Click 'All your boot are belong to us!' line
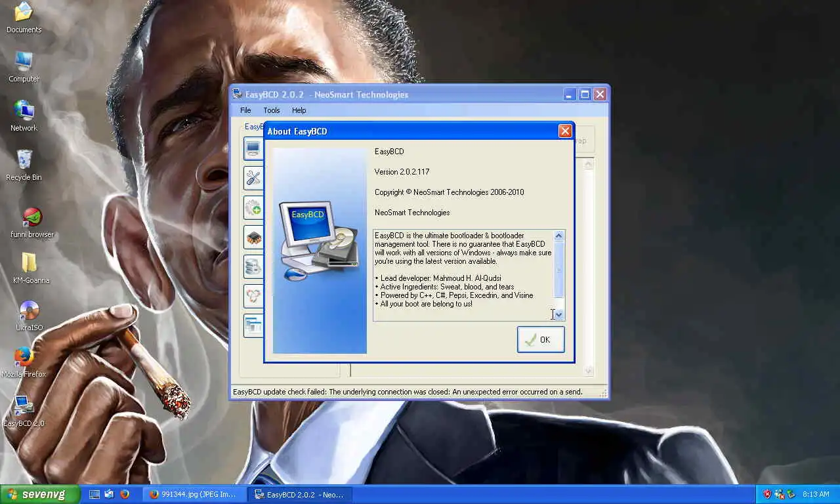 (x=423, y=304)
